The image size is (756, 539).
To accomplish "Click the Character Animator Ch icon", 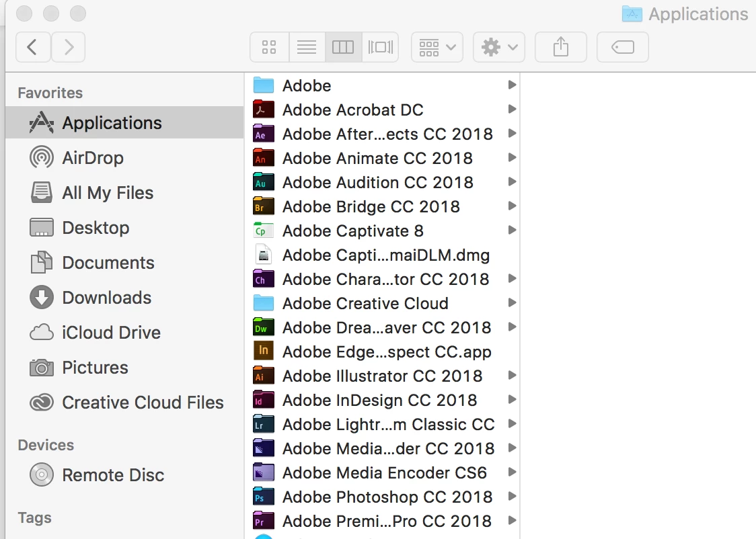I will tap(264, 279).
